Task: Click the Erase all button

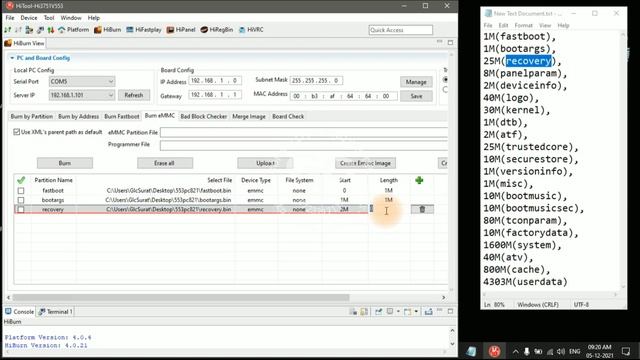Action: [x=164, y=163]
